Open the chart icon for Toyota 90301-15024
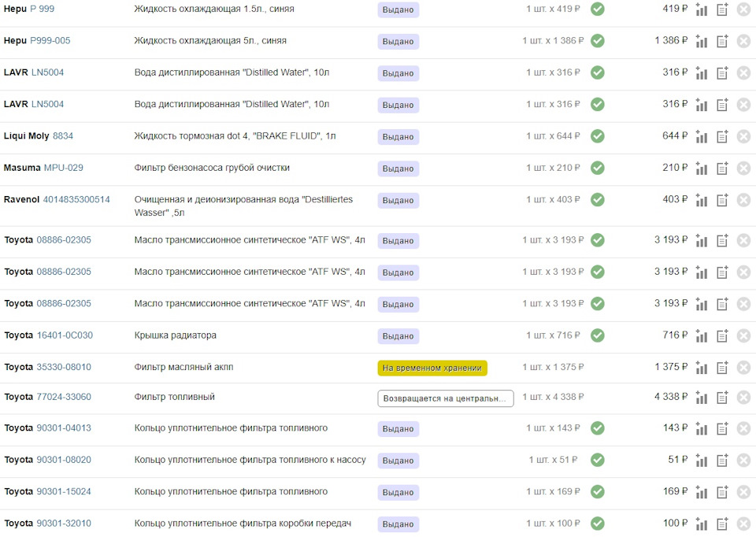 702,493
